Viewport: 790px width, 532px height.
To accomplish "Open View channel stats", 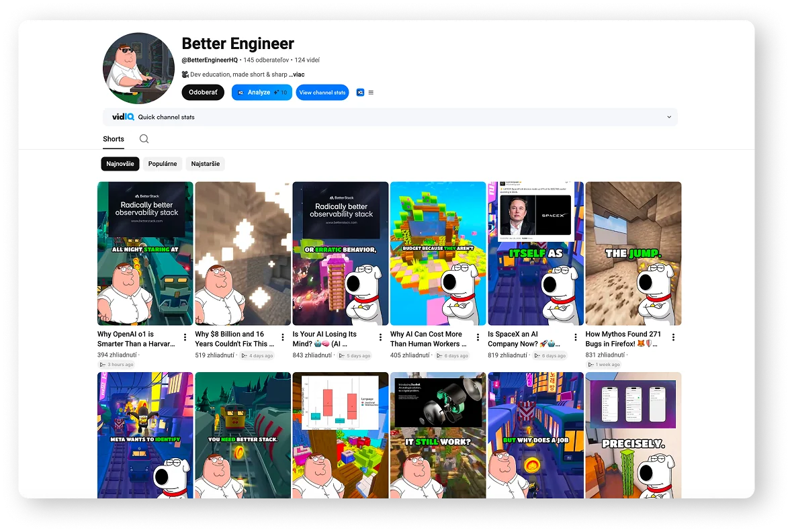I will click(322, 92).
